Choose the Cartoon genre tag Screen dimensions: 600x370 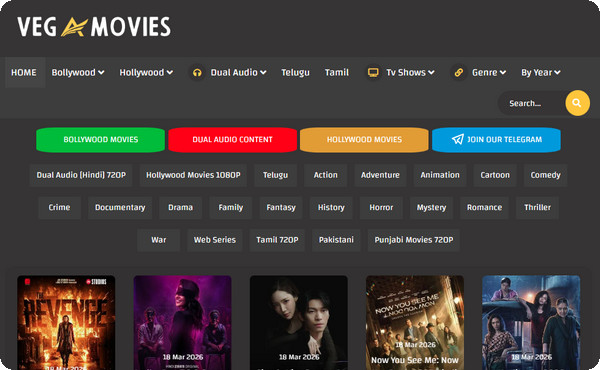[495, 175]
